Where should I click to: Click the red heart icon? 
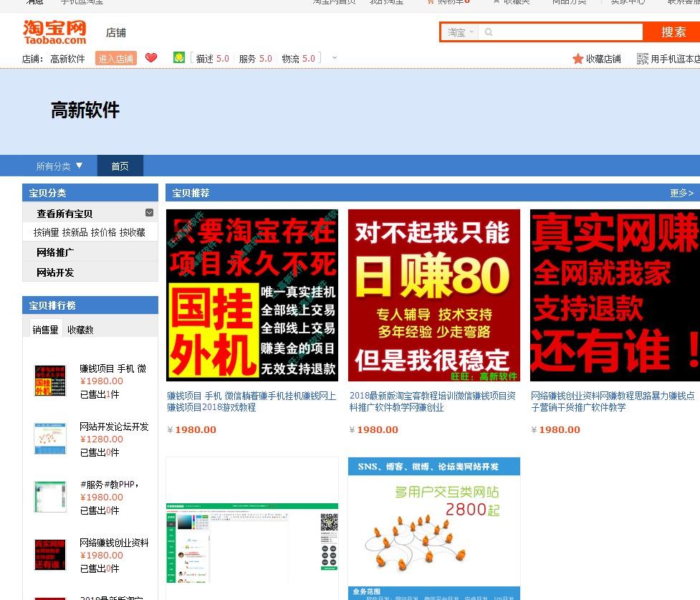pos(151,58)
